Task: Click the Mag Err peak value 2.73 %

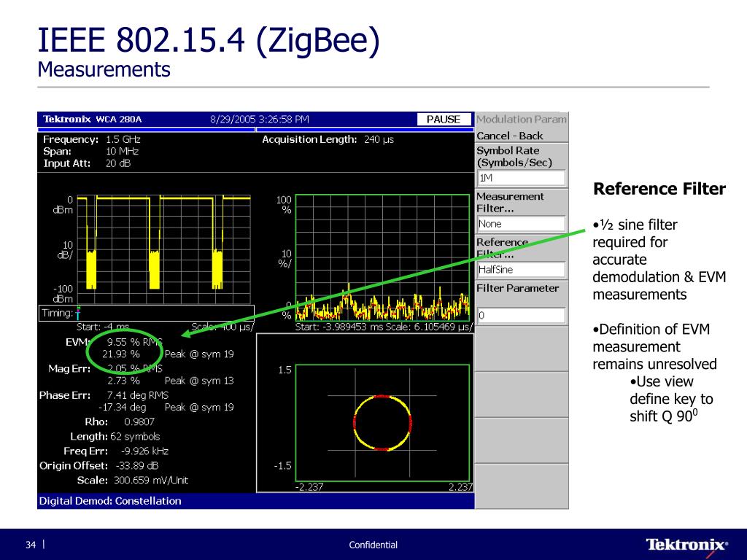Action: tap(123, 381)
